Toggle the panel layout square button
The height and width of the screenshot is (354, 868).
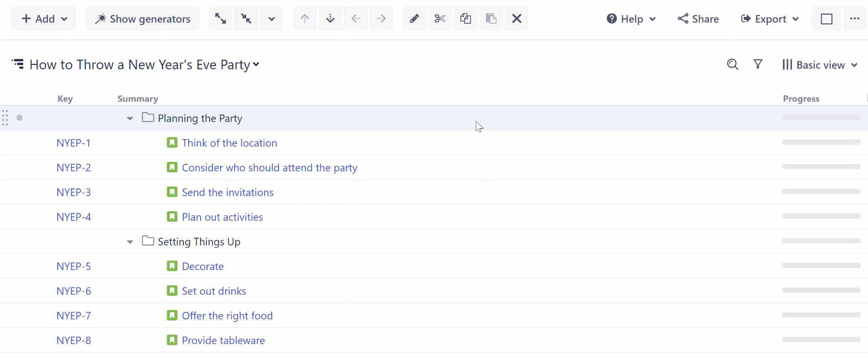827,19
